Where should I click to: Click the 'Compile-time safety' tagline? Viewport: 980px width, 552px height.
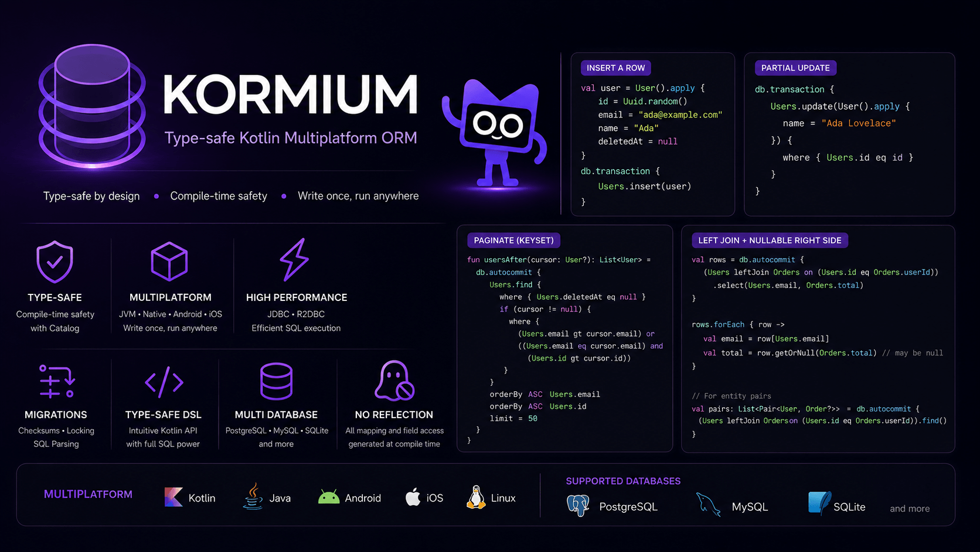(219, 196)
